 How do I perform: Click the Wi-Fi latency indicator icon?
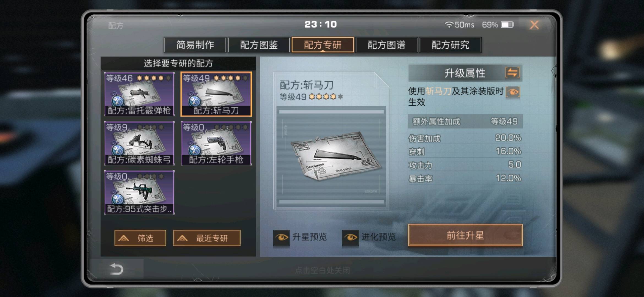tap(449, 24)
